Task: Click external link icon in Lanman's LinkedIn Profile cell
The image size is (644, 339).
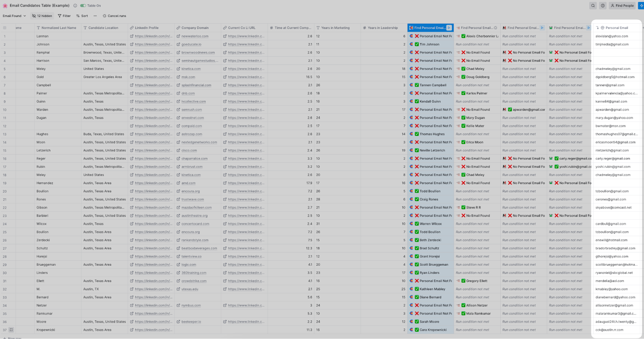Action: coord(132,36)
